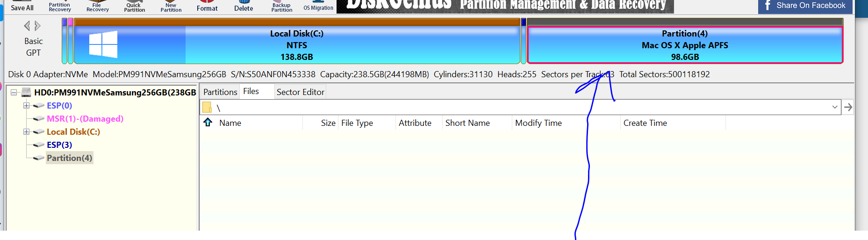The image size is (868, 240).
Task: Start Quick Partition
Action: tap(135, 7)
